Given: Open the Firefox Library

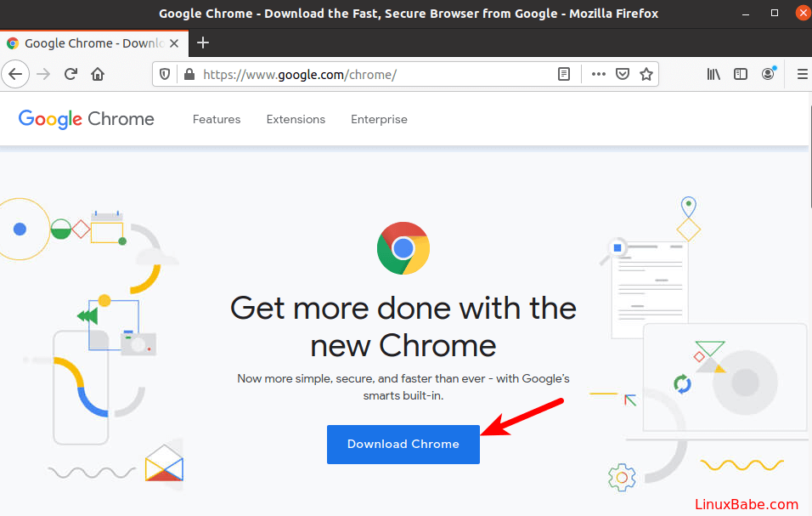Looking at the screenshot, I should click(713, 74).
